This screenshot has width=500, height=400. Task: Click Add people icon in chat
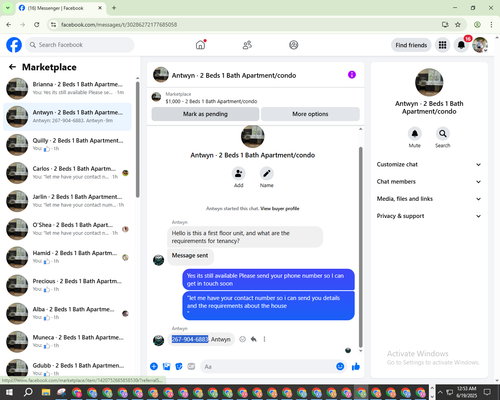click(x=239, y=173)
